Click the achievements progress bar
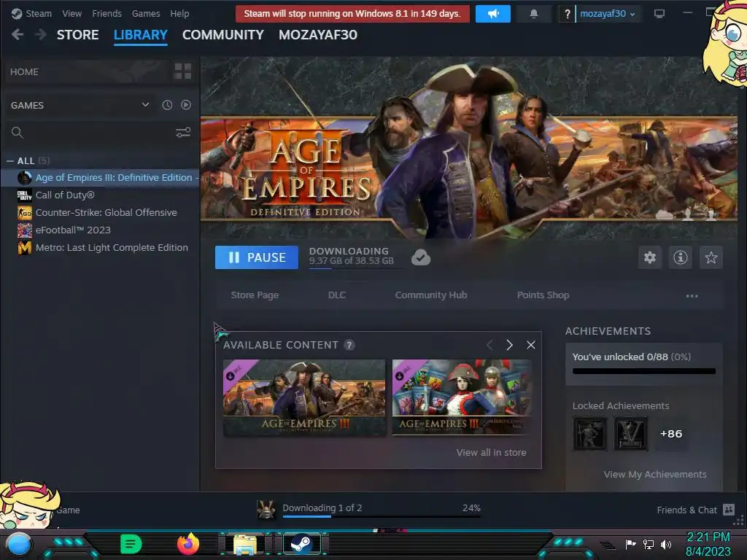The width and height of the screenshot is (747, 560). pos(643,371)
